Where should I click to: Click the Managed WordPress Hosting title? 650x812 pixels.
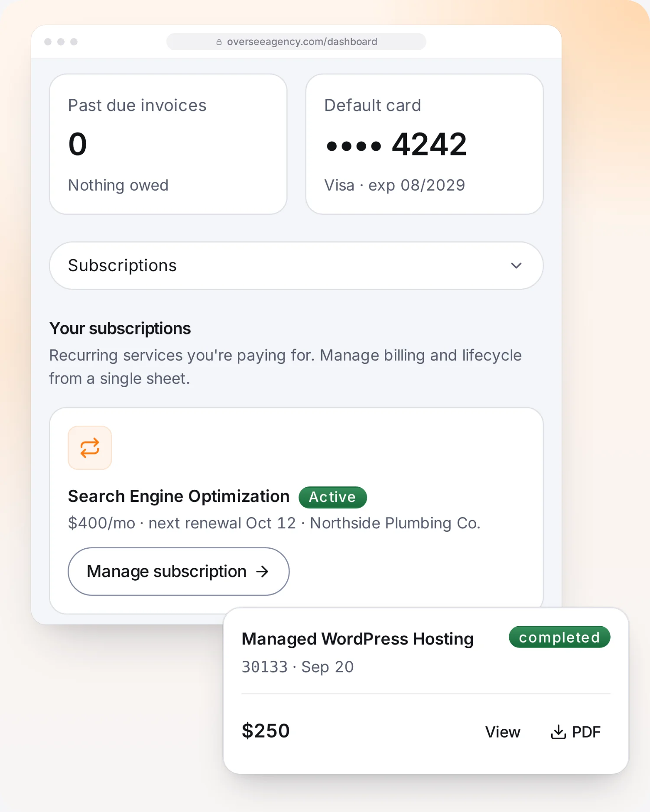point(357,639)
